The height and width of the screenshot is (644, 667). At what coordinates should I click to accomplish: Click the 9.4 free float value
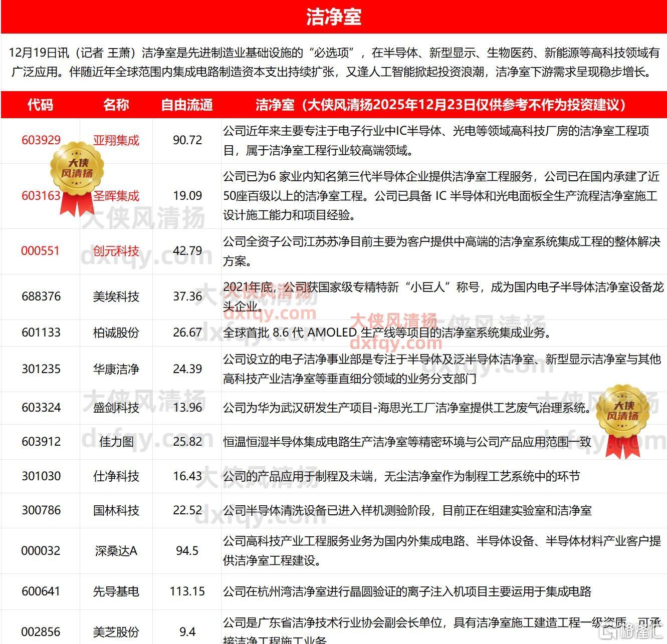(x=187, y=632)
